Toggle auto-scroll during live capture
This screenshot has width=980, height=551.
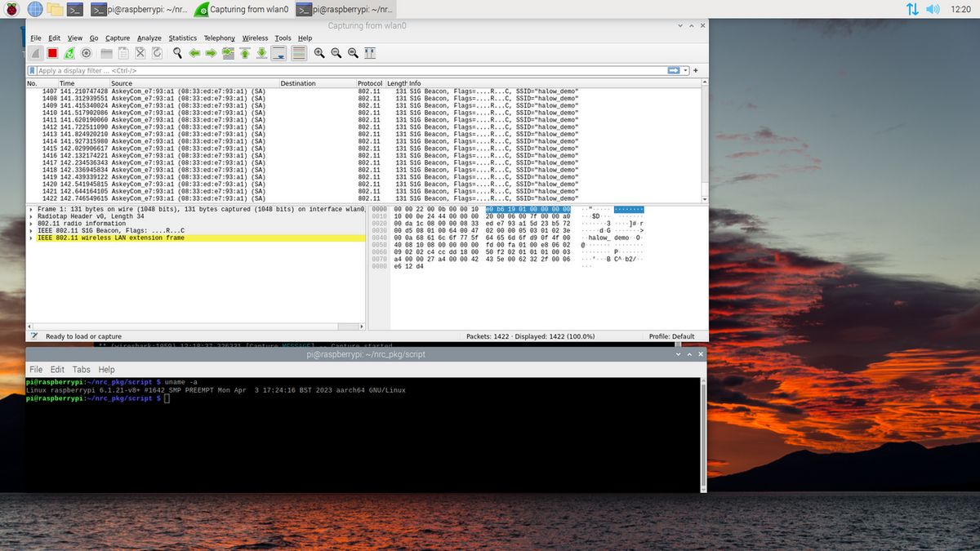tap(279, 53)
